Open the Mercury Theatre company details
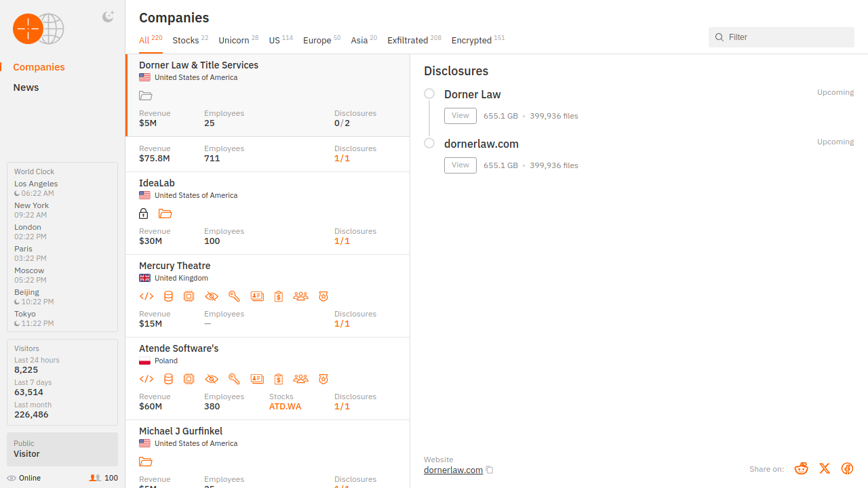868x488 pixels. (175, 266)
